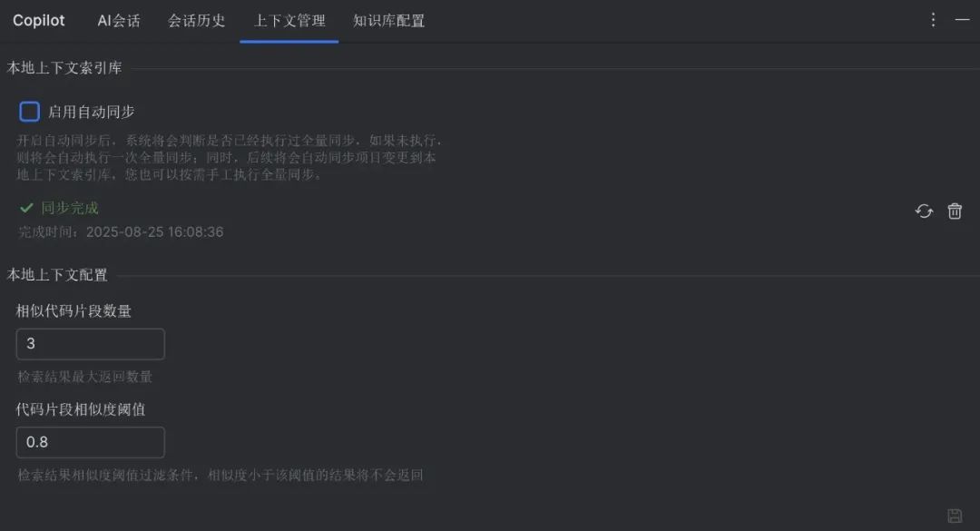Click the Copilot panel title
This screenshot has width=980, height=531.
click(39, 21)
